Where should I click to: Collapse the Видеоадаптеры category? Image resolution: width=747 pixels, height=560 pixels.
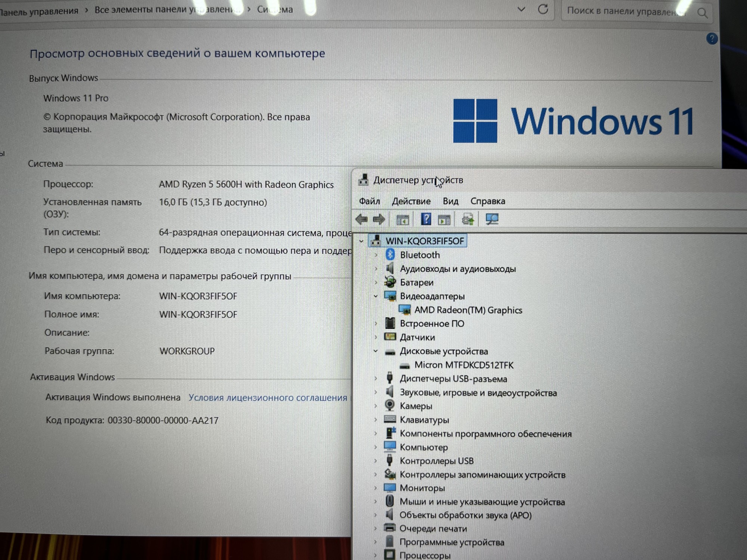376,296
